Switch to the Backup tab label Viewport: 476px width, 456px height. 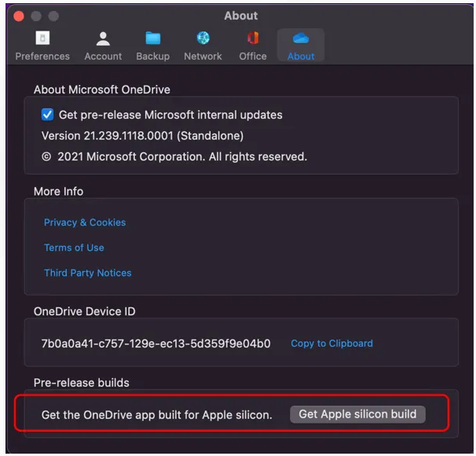[152, 56]
